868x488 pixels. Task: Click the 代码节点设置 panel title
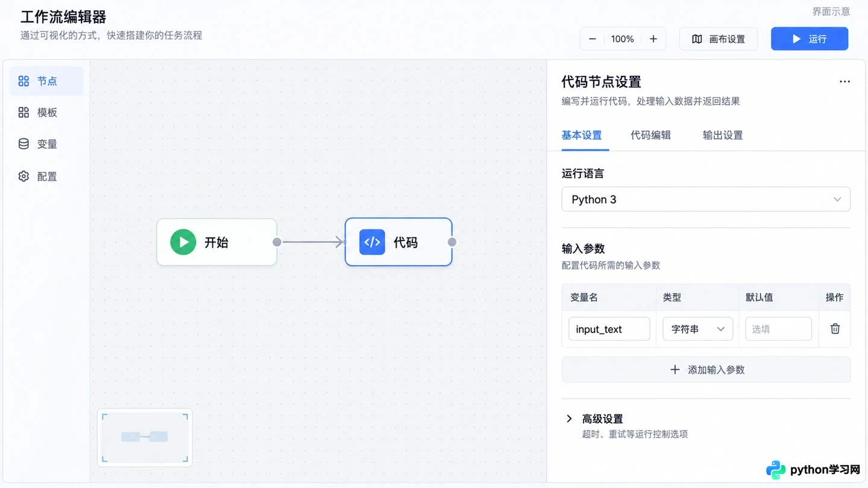click(x=602, y=82)
